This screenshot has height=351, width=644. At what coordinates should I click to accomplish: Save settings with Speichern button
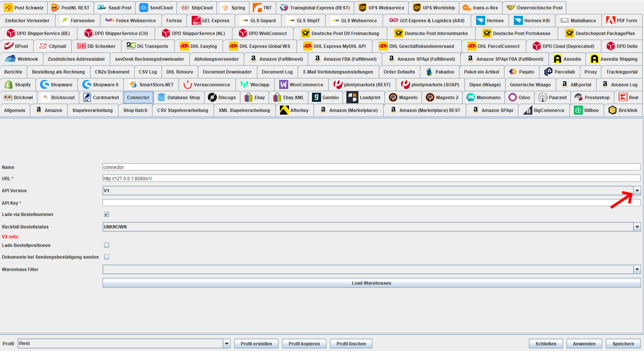tap(623, 343)
